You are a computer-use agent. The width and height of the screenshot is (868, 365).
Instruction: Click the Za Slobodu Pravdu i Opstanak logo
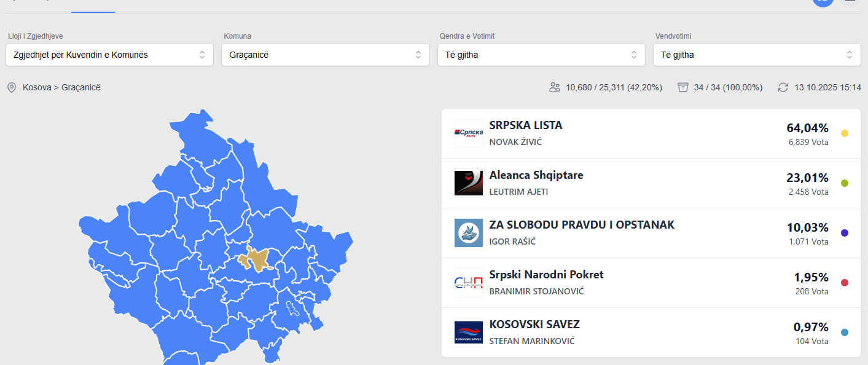click(x=469, y=233)
